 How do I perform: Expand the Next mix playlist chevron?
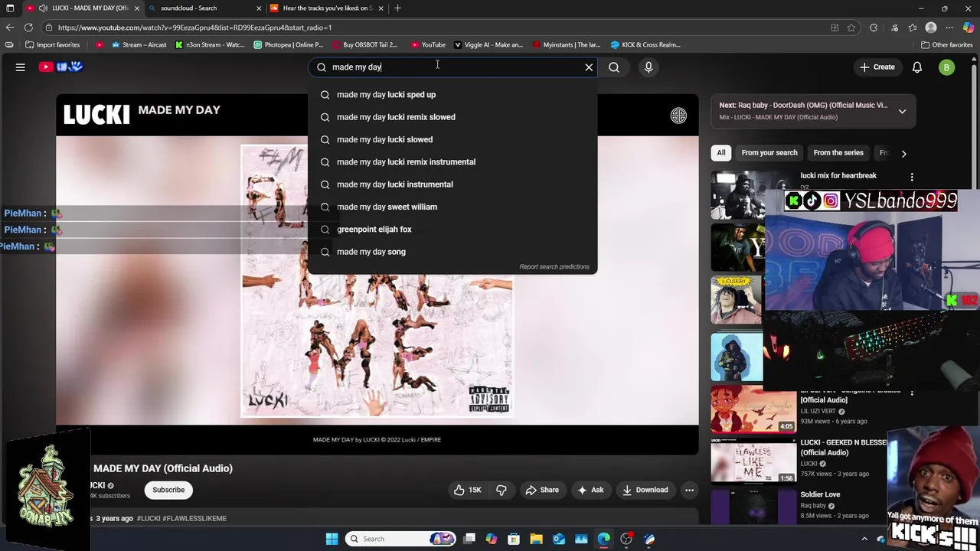(x=902, y=111)
